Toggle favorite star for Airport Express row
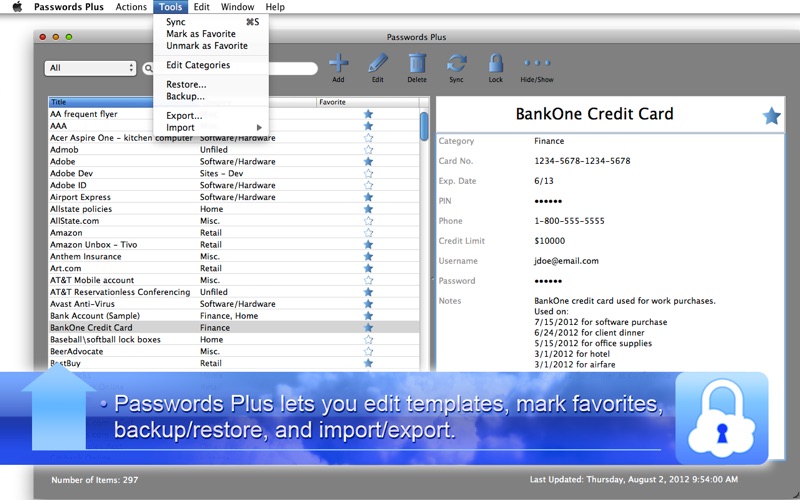The image size is (800, 500). point(368,197)
